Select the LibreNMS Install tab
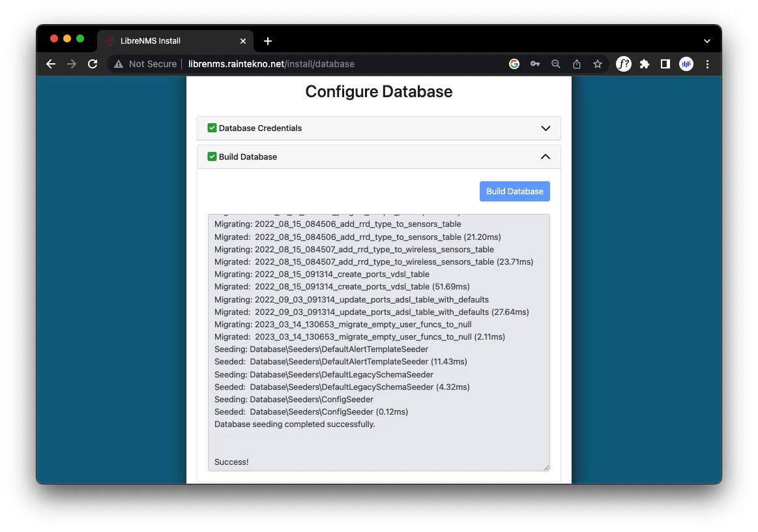 [169, 41]
